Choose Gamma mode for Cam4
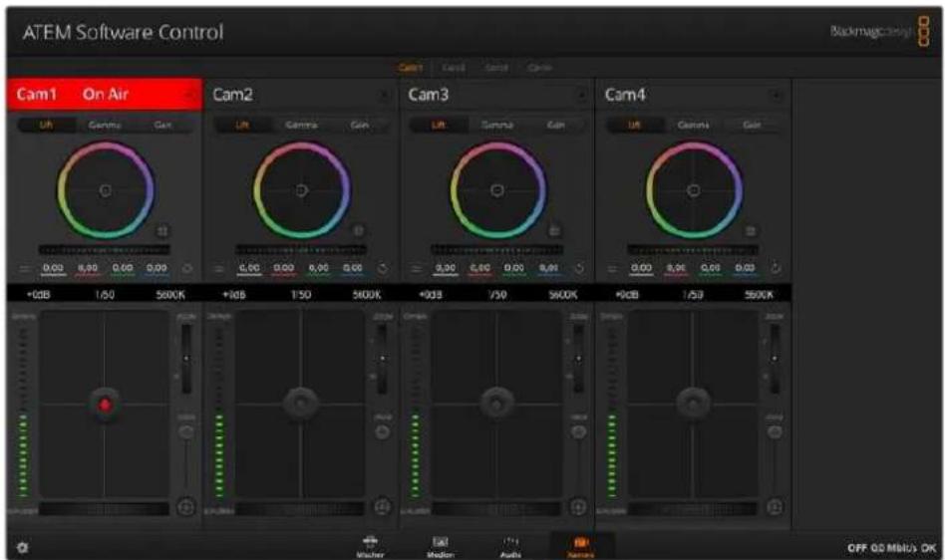 coord(693,125)
